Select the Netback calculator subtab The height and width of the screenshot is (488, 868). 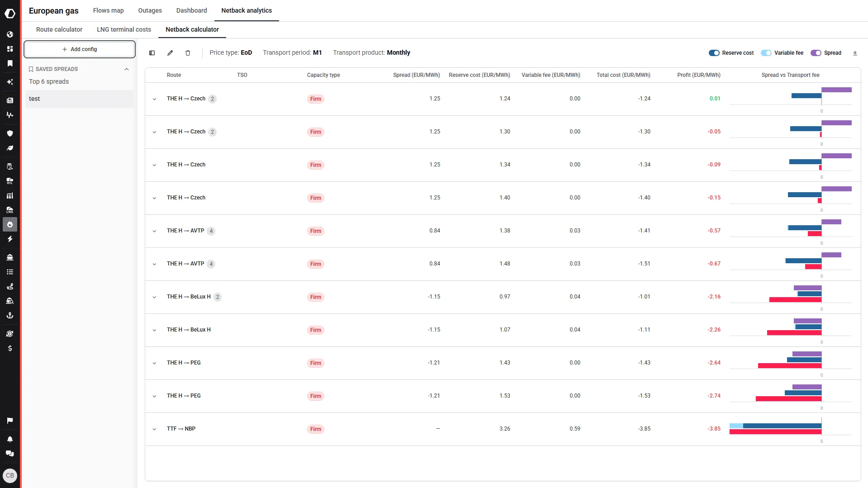tap(192, 29)
